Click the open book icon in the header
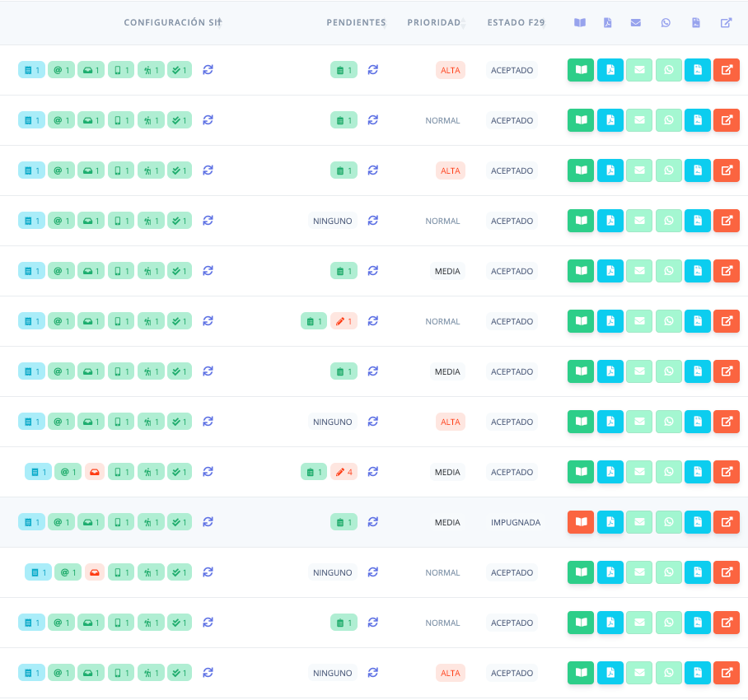The width and height of the screenshot is (748, 700). tap(580, 22)
